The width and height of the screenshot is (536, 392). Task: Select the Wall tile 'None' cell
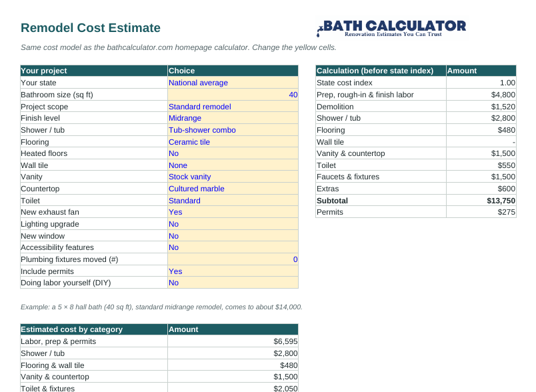click(x=233, y=165)
